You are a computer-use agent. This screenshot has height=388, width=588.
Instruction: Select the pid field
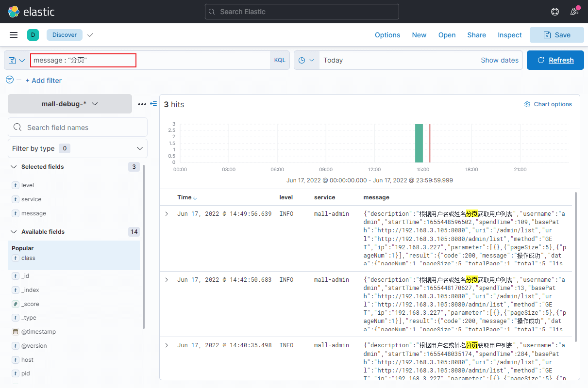coord(26,373)
